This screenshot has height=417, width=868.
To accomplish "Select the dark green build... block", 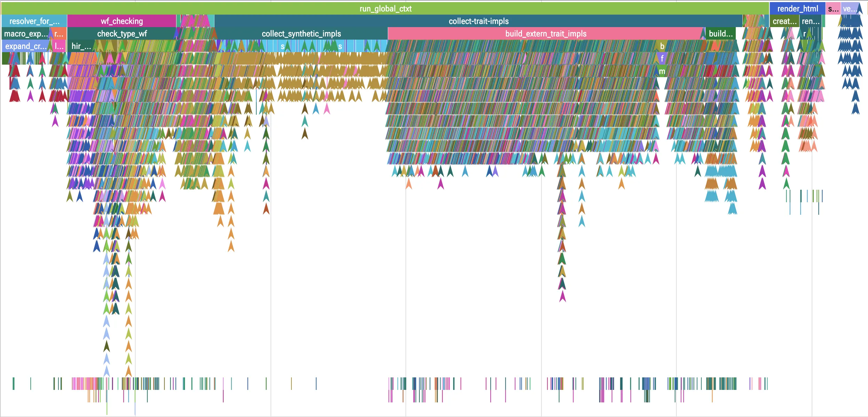I will point(721,34).
